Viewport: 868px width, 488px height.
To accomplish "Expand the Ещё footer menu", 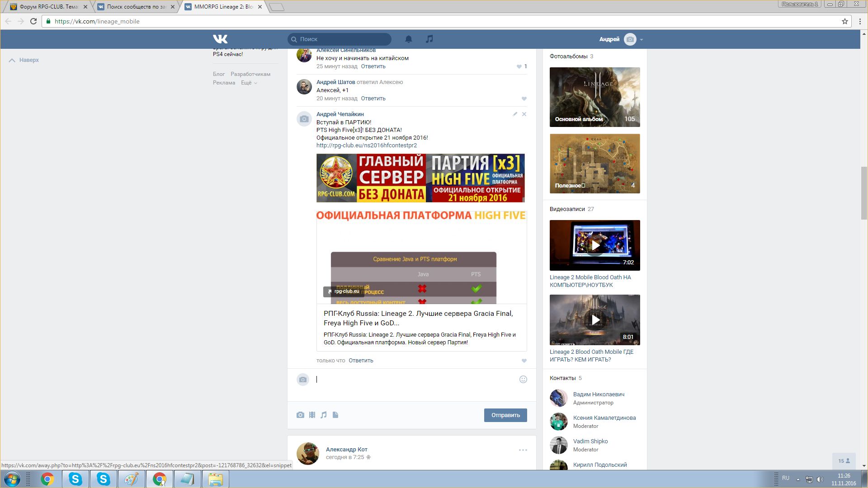I will [x=249, y=83].
